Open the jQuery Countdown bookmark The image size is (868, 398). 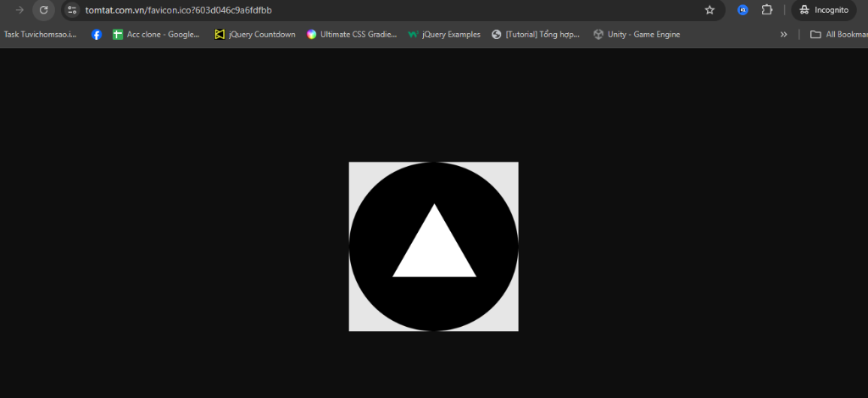click(254, 35)
